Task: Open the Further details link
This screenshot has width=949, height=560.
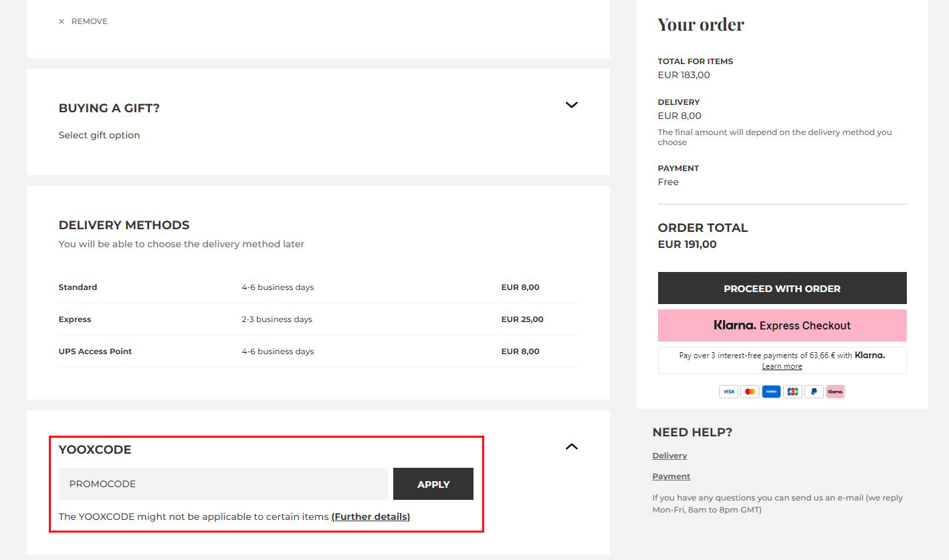Action: pos(371,517)
